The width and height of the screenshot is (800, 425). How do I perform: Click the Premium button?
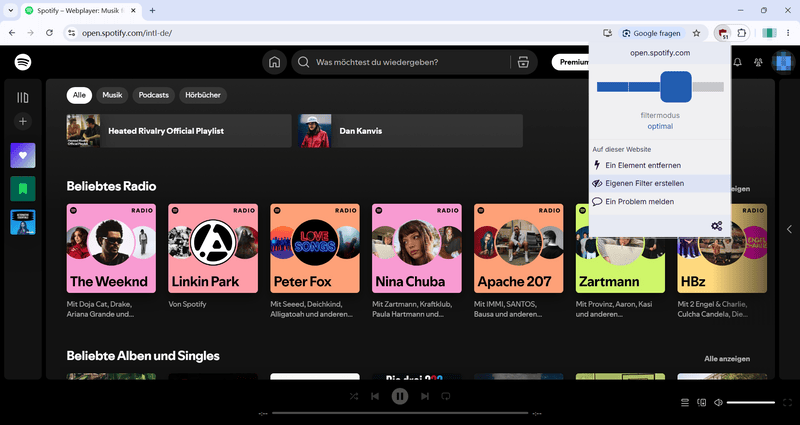tap(571, 62)
